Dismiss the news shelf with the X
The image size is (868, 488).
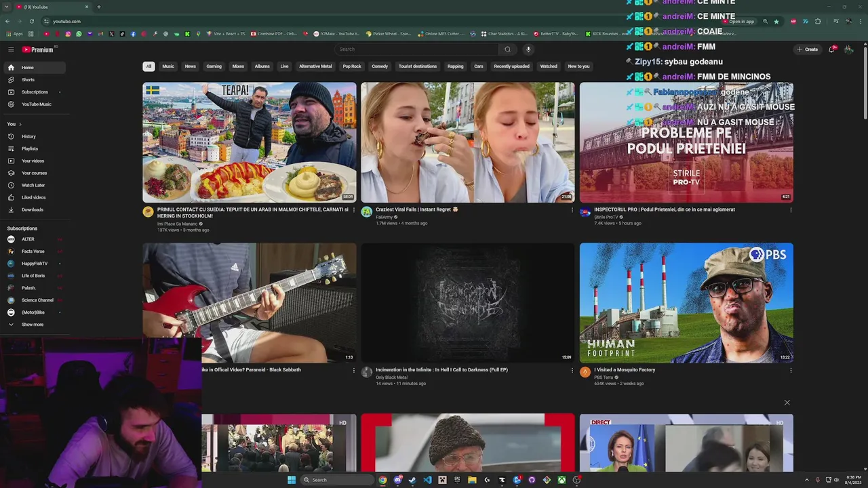tap(787, 403)
